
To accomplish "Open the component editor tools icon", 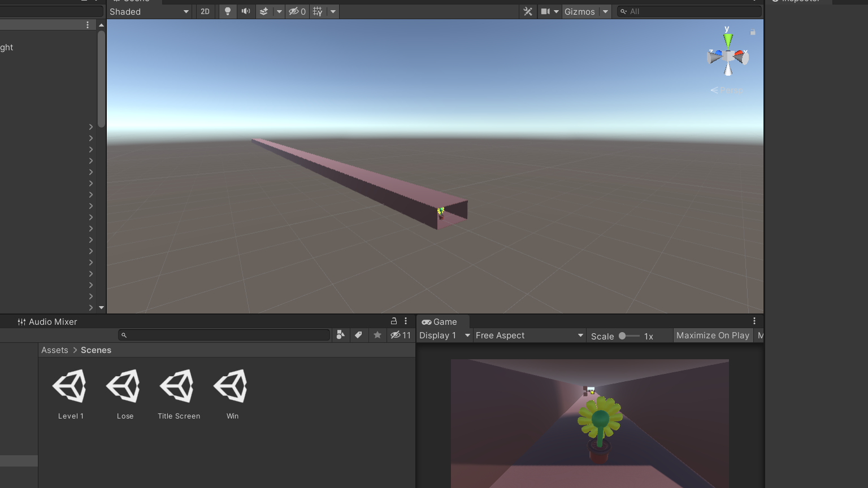I will (528, 11).
